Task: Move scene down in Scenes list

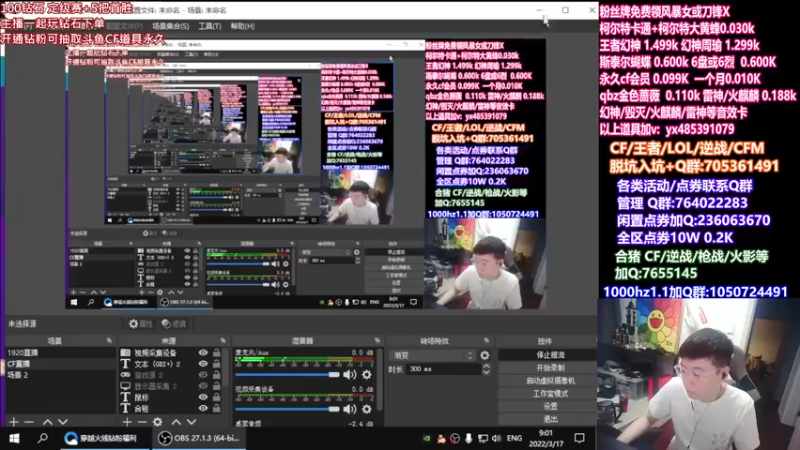Action: (x=63, y=422)
